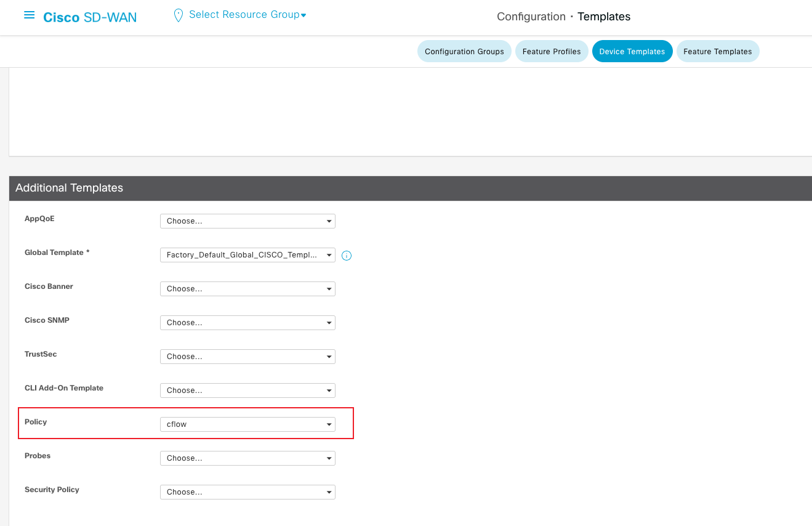The image size is (812, 526).
Task: Open Policy dropdown showing cflow
Action: [x=247, y=424]
